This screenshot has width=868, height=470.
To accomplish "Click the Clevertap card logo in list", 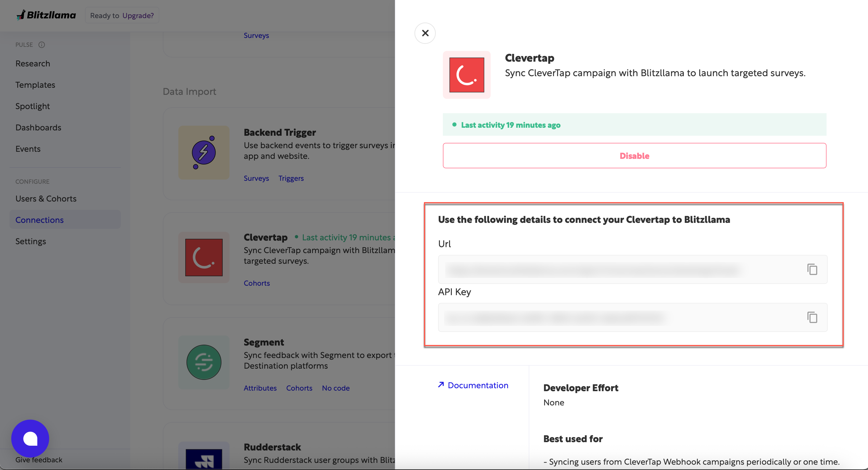I will [204, 258].
